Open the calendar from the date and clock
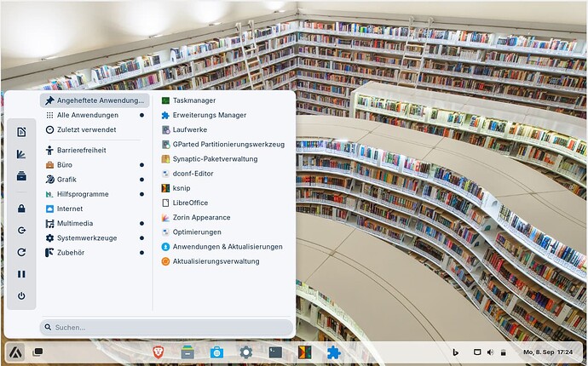 (548, 352)
